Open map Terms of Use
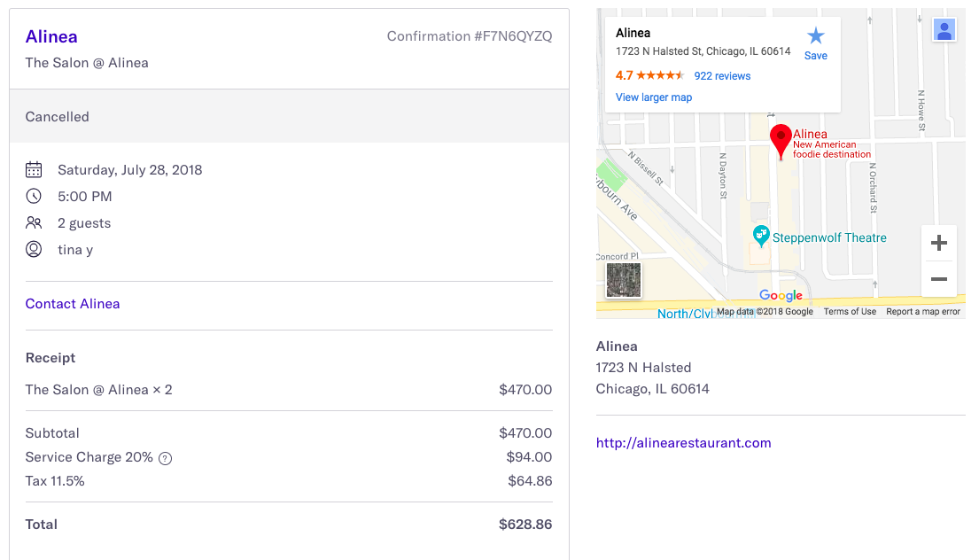979x560 pixels. pyautogui.click(x=849, y=312)
